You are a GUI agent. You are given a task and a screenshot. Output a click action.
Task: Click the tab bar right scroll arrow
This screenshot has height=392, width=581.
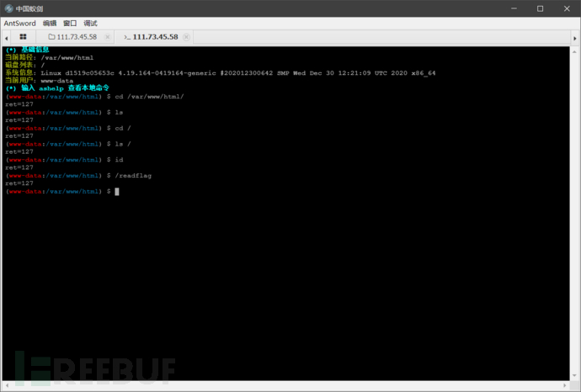click(575, 38)
